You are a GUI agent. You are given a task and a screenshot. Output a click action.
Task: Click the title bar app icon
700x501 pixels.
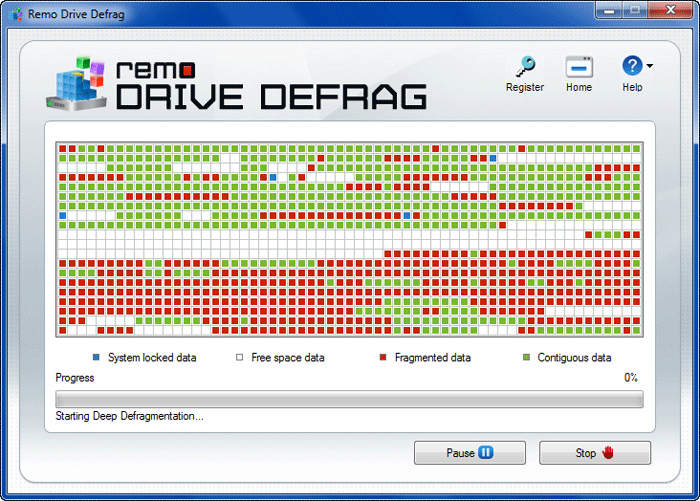click(x=16, y=14)
